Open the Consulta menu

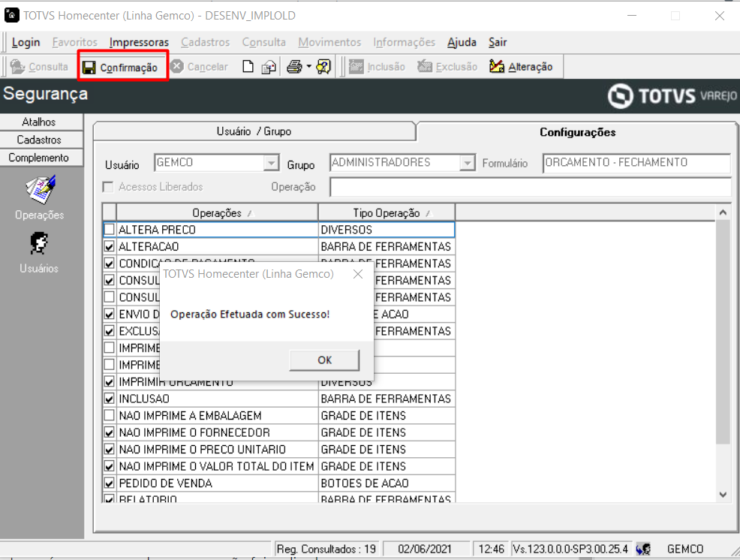[264, 42]
